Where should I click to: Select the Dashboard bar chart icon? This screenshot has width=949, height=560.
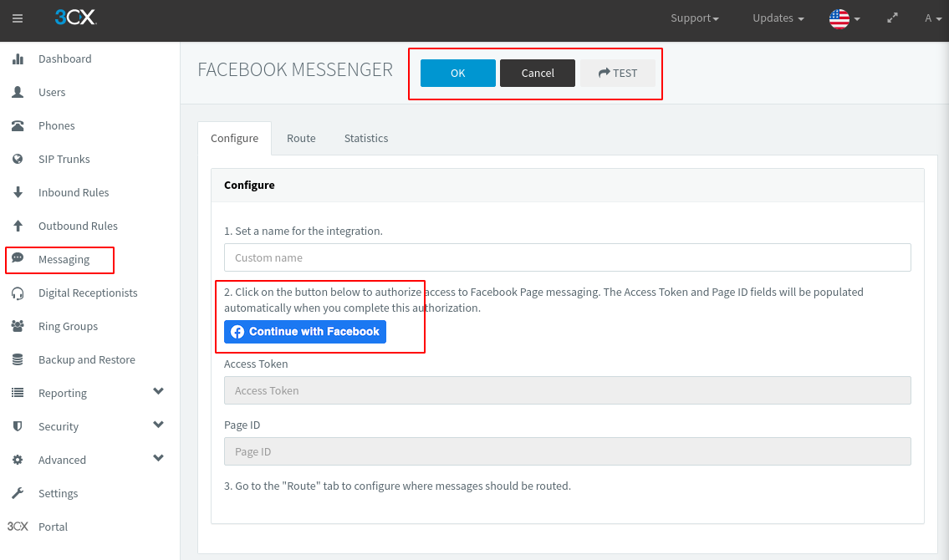[x=18, y=59]
